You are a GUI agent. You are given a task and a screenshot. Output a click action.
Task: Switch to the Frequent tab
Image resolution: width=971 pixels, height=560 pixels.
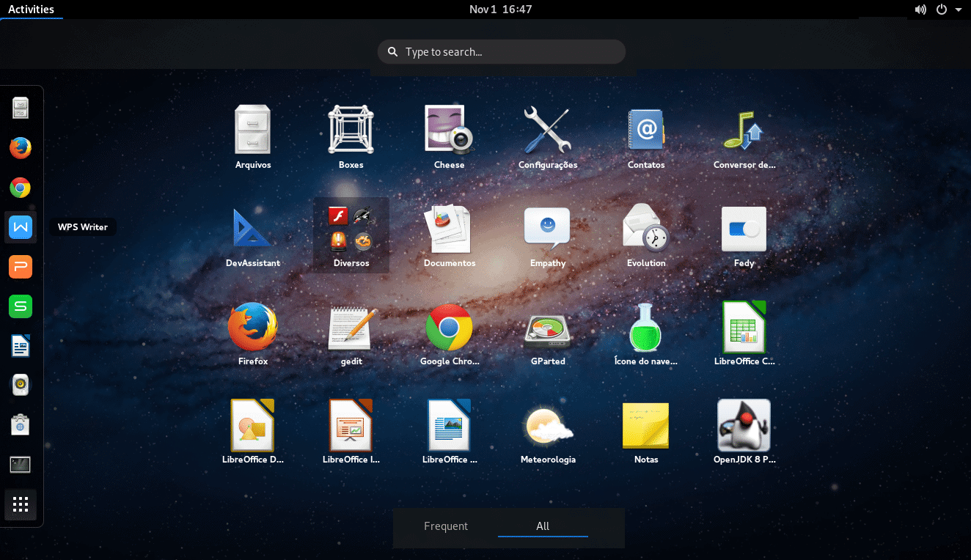446,526
